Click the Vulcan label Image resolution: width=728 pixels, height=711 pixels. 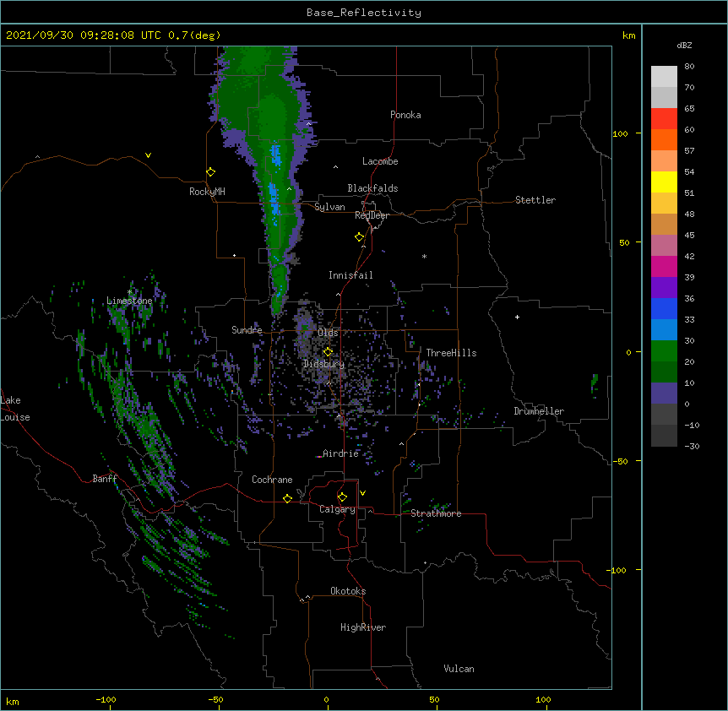[459, 669]
